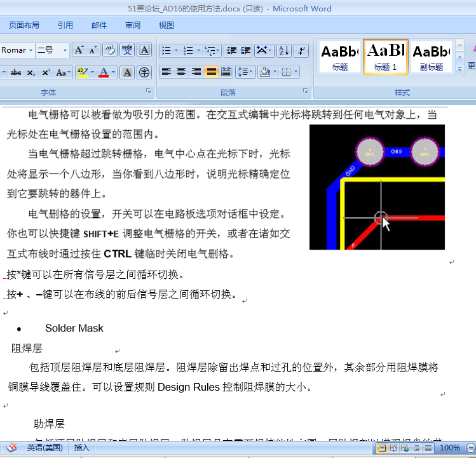This screenshot has width=476, height=458.
Task: Switch to the 邮件 tab
Action: point(99,25)
